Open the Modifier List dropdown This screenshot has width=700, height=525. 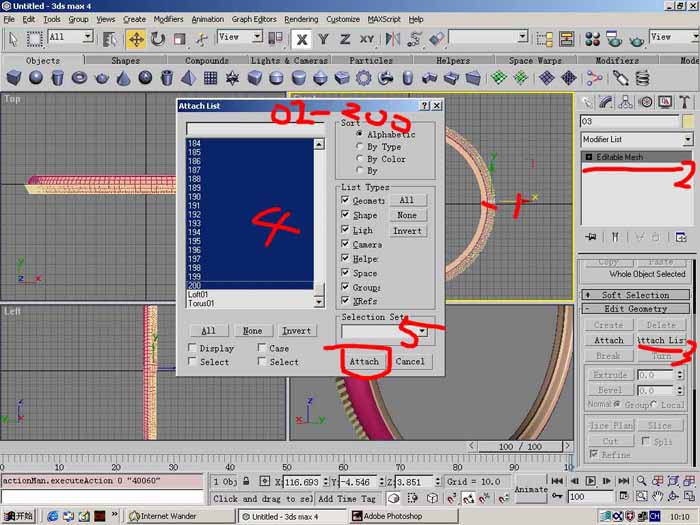coord(688,139)
